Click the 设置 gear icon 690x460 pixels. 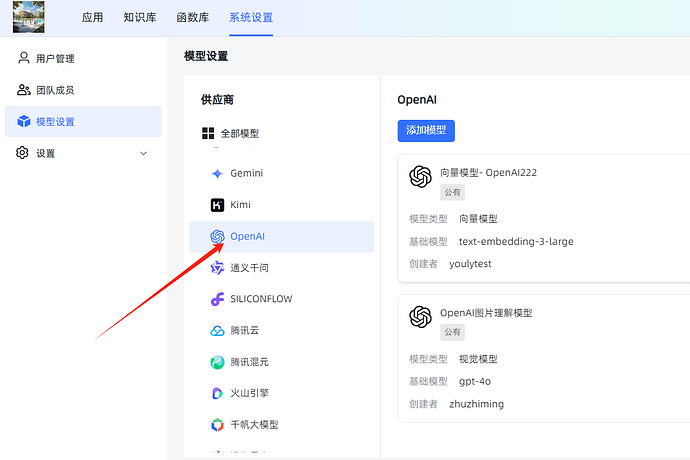(22, 153)
